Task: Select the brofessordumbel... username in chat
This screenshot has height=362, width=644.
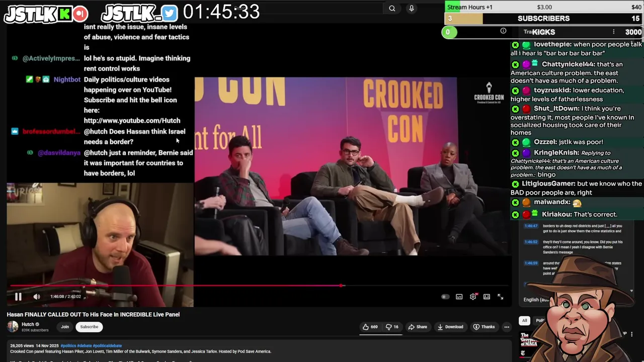Action: click(x=51, y=132)
